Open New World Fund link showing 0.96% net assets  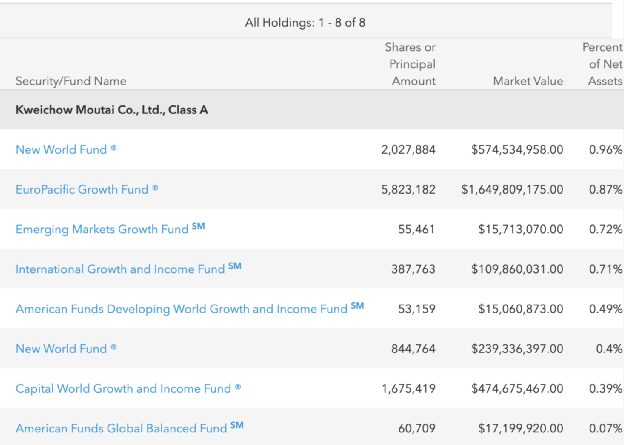61,150
